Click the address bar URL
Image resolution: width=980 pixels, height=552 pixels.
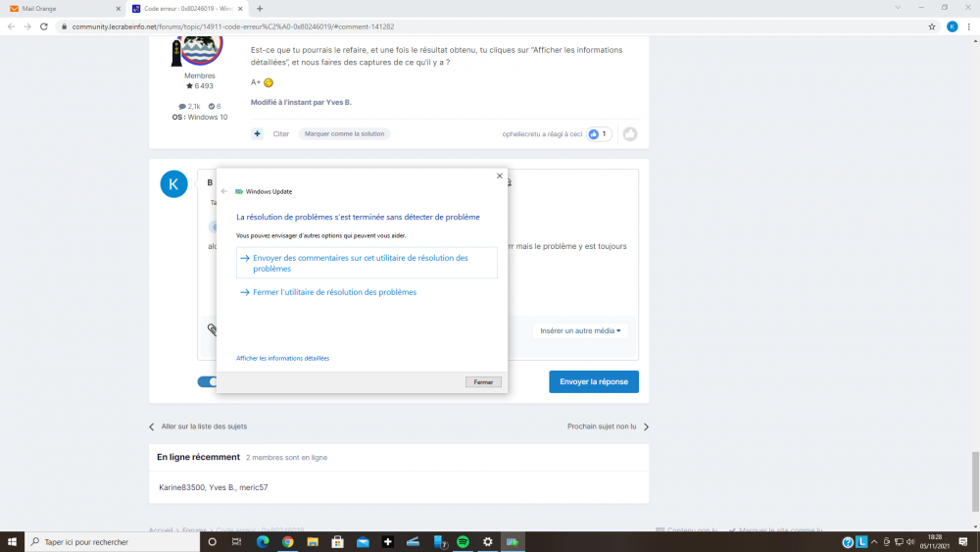click(232, 26)
